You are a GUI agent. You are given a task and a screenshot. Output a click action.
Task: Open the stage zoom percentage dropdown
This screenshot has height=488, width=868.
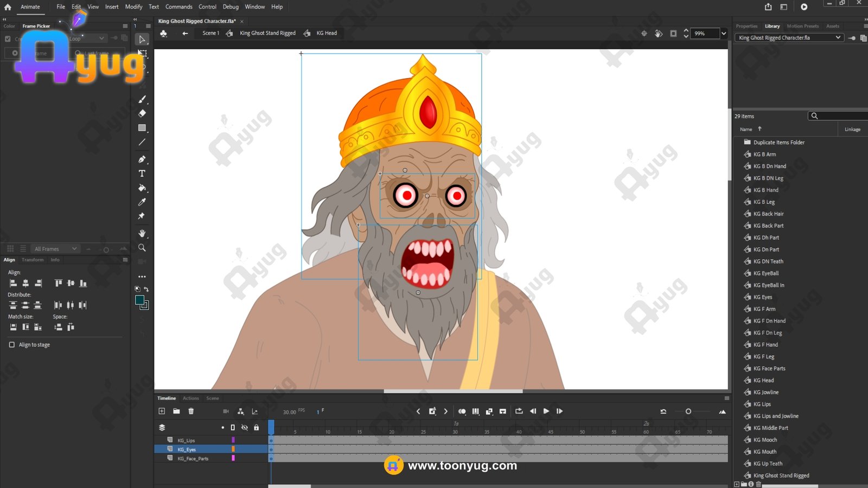pyautogui.click(x=723, y=34)
